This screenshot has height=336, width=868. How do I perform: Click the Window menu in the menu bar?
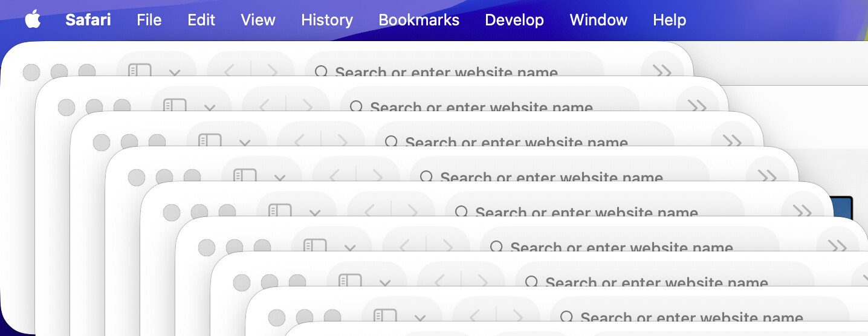[x=598, y=20]
